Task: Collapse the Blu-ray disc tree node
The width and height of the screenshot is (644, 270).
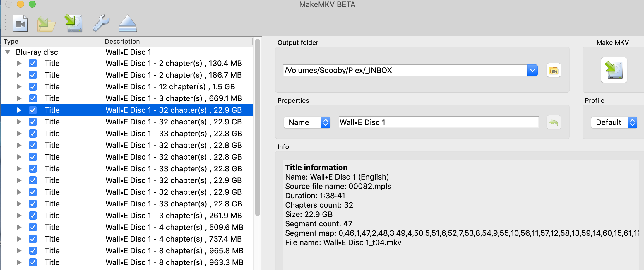Action: pyautogui.click(x=8, y=52)
